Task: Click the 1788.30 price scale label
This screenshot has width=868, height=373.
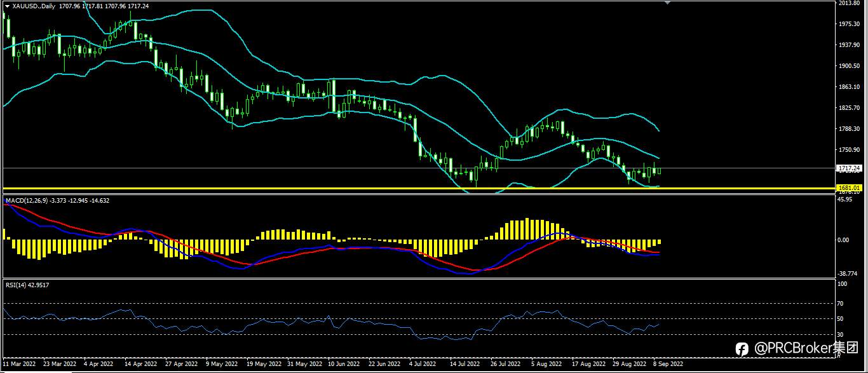Action: [x=850, y=129]
